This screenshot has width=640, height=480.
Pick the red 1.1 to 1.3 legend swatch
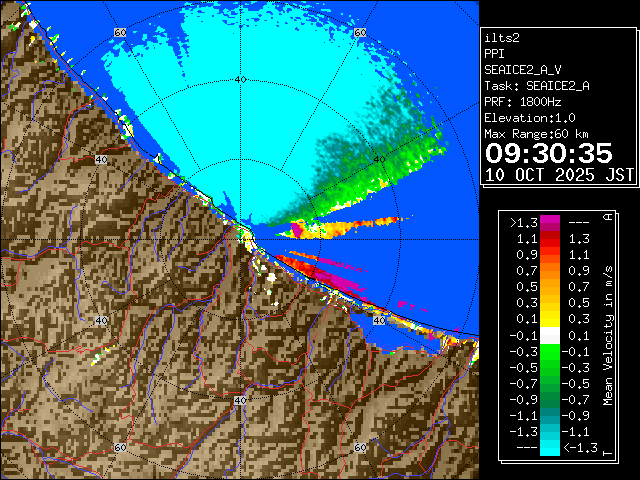pos(549,239)
